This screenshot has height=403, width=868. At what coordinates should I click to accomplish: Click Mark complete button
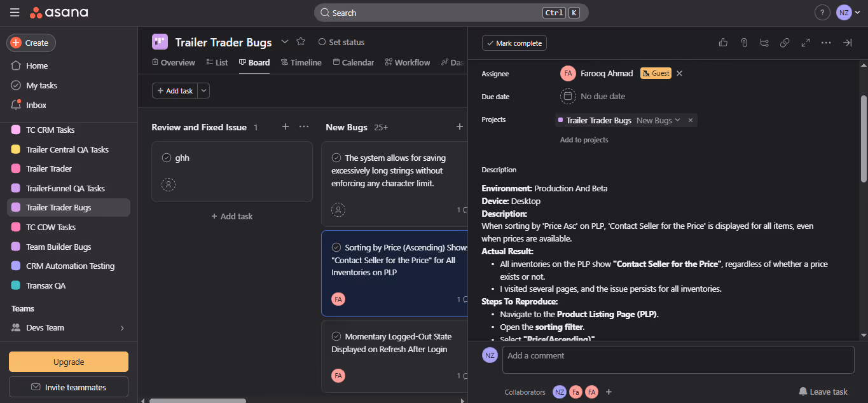(x=514, y=43)
